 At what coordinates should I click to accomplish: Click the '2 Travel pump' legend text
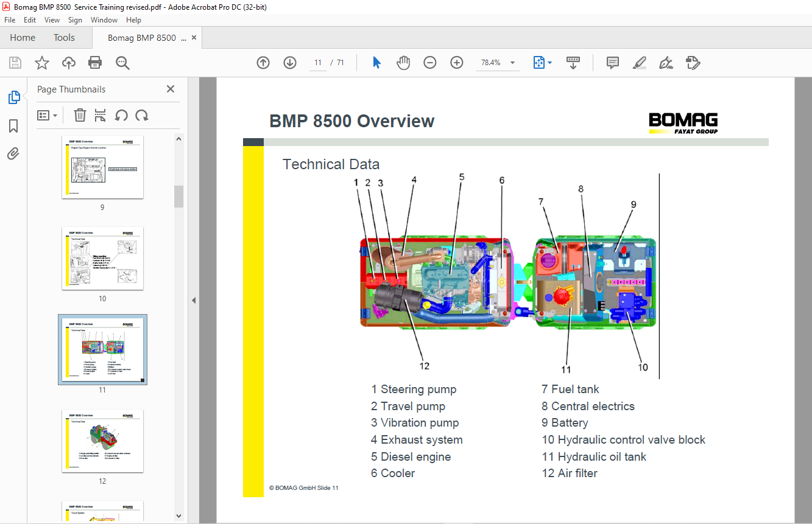pos(408,406)
